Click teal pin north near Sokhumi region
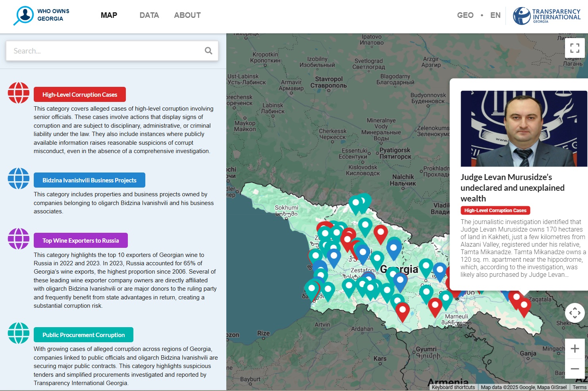 [x=356, y=203]
